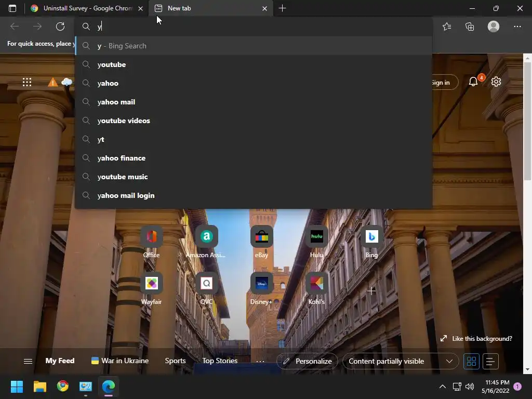Open the user profile avatar
Viewport: 532px width, 399px height.
(494, 26)
